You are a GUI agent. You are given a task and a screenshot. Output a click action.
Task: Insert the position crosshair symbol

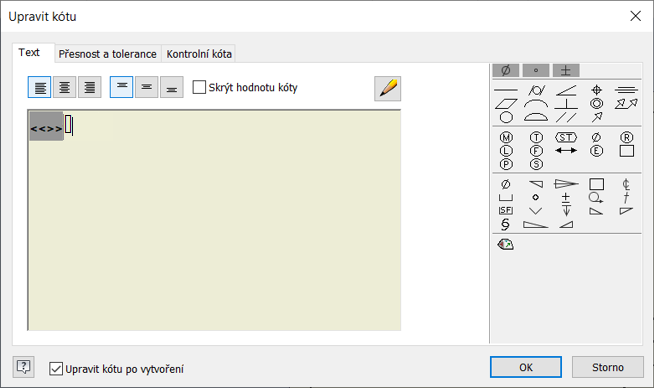point(596,90)
